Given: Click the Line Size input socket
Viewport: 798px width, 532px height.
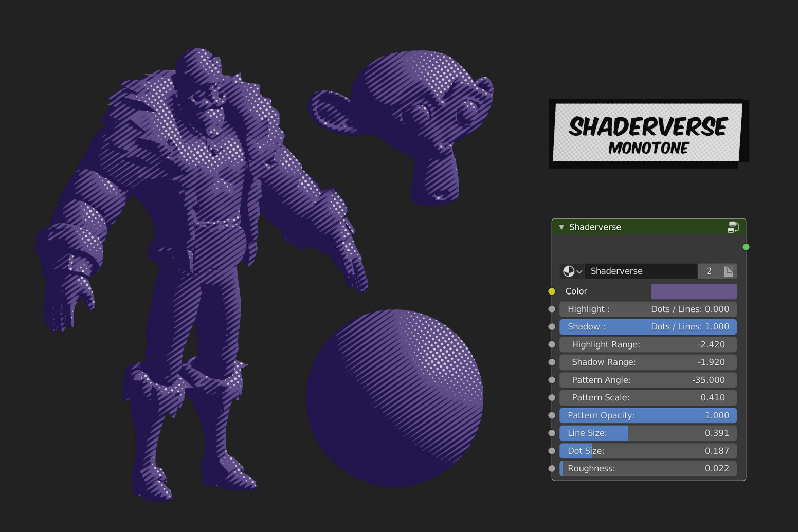Looking at the screenshot, I should click(x=552, y=433).
